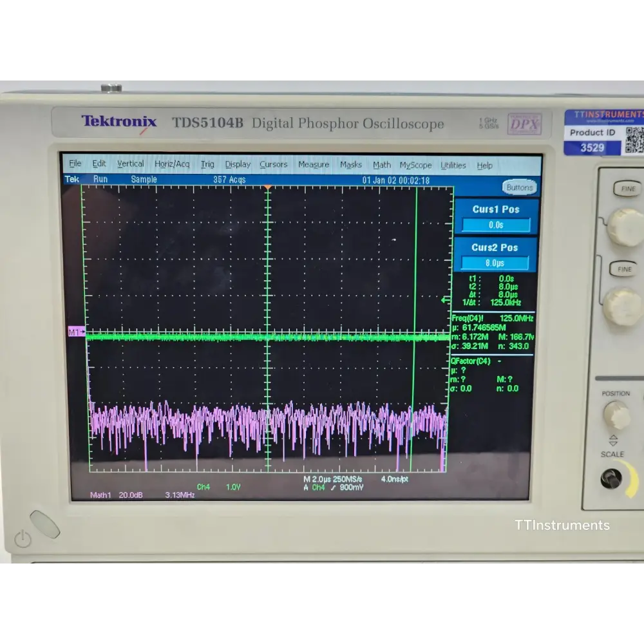Click the µ: 61.746585M mean value
Screen dimensions: 644x644
479,328
